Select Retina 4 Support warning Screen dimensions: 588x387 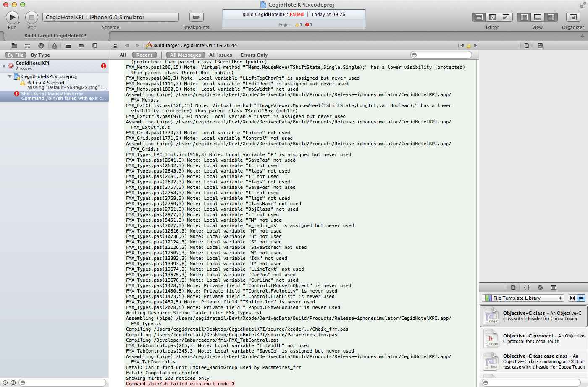pos(54,85)
